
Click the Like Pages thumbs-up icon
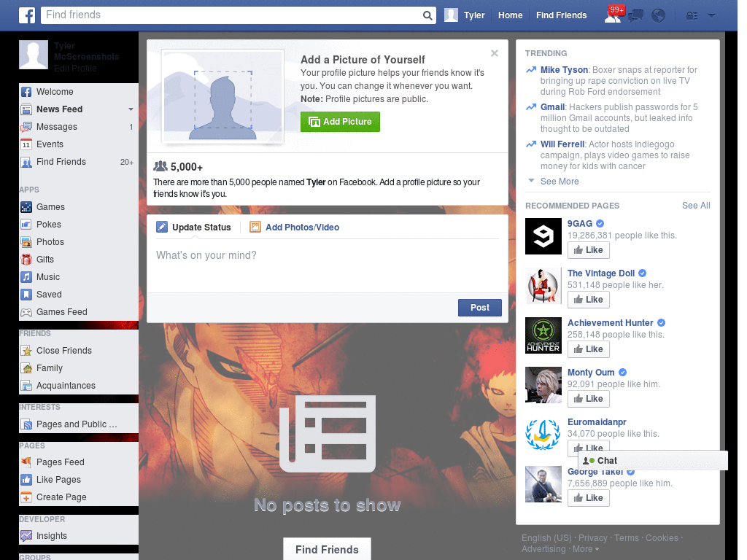[x=26, y=480]
